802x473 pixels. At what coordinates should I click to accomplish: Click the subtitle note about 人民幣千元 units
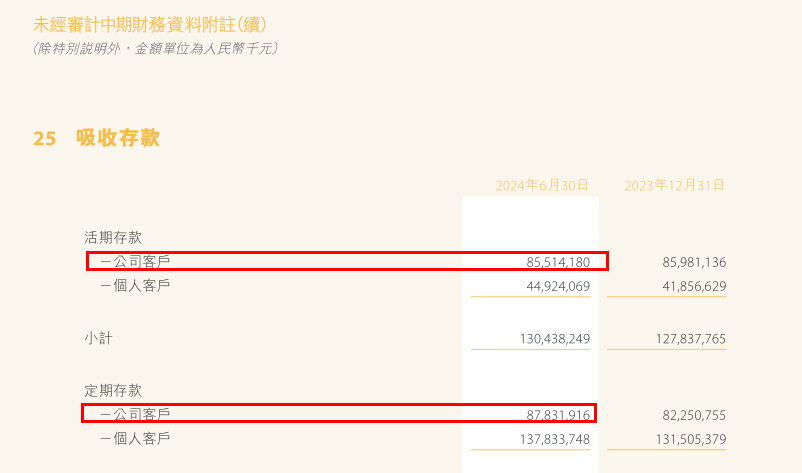(x=155, y=48)
